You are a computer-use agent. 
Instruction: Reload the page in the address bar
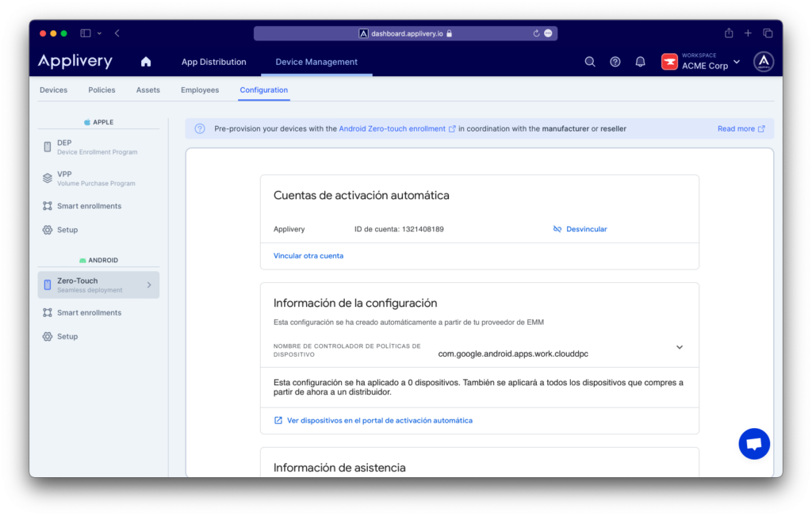(536, 33)
